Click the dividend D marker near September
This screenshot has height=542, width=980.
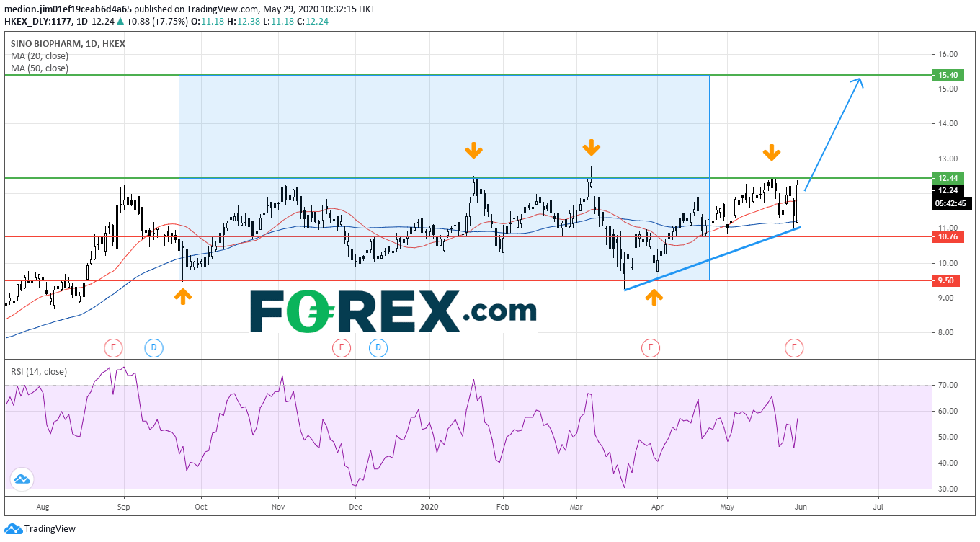tap(154, 349)
